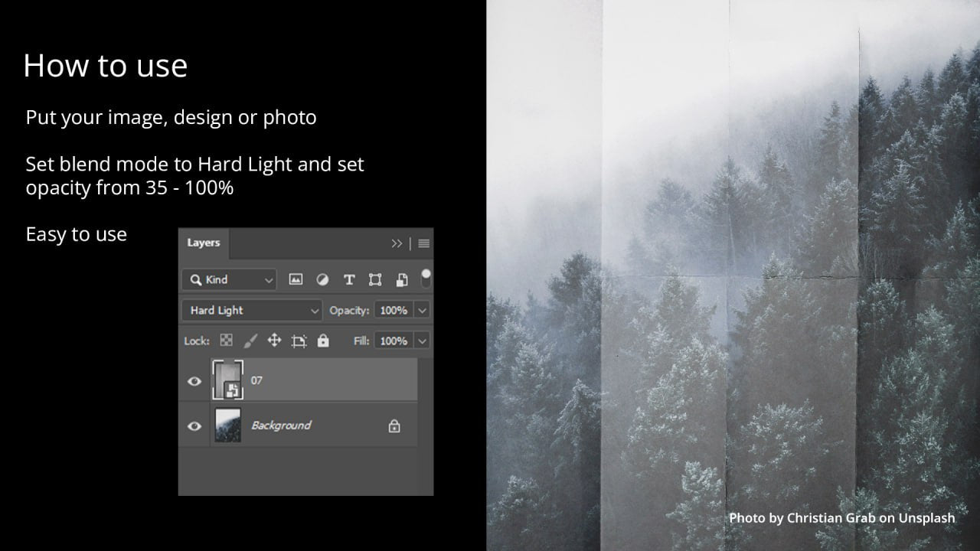Image resolution: width=980 pixels, height=551 pixels.
Task: Click the Lock all padlock icon
Action: click(x=323, y=341)
